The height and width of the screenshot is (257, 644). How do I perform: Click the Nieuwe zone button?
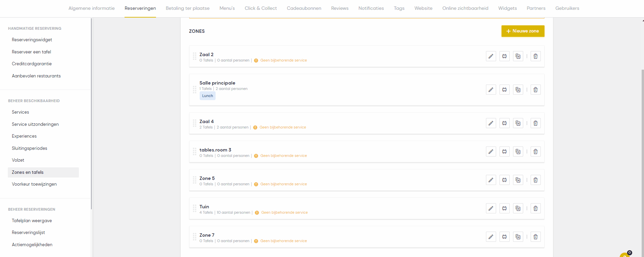click(523, 31)
